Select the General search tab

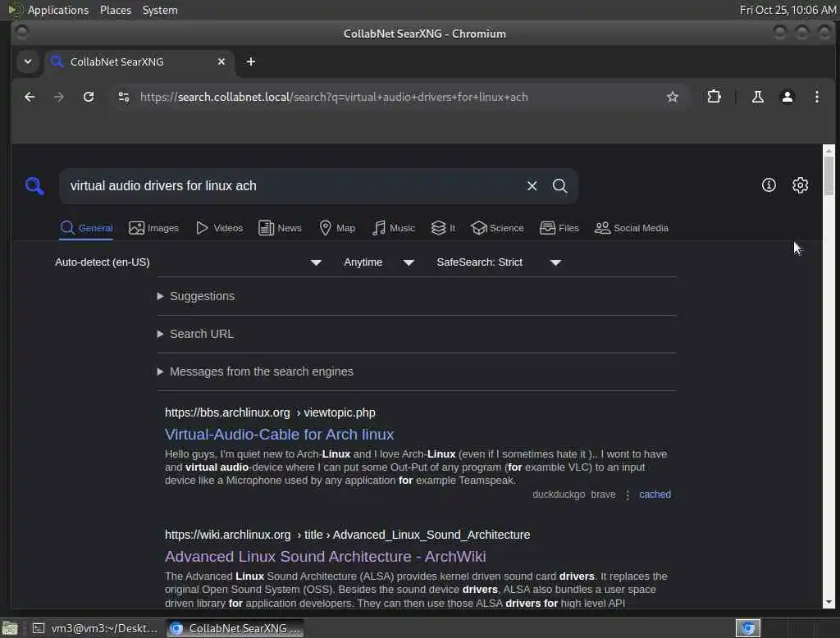pos(86,228)
